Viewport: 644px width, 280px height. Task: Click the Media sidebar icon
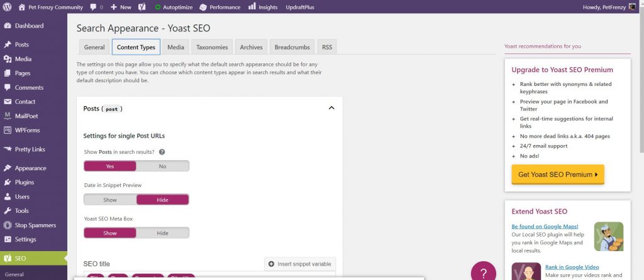point(8,58)
